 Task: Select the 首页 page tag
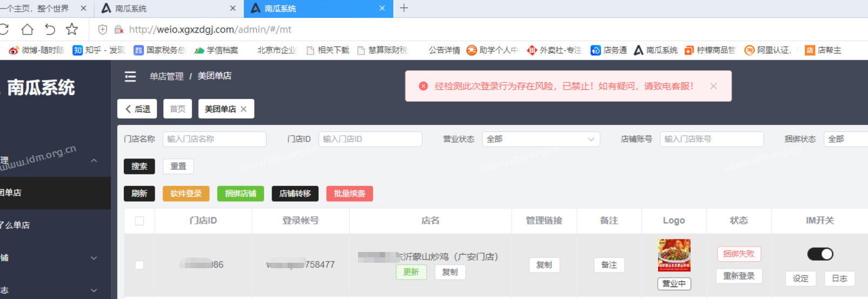(177, 109)
